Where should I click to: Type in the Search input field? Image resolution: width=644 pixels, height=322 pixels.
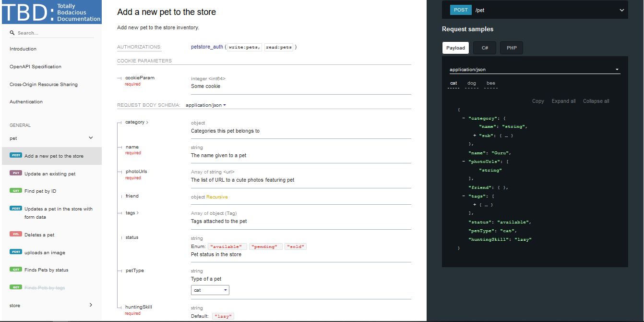click(55, 33)
